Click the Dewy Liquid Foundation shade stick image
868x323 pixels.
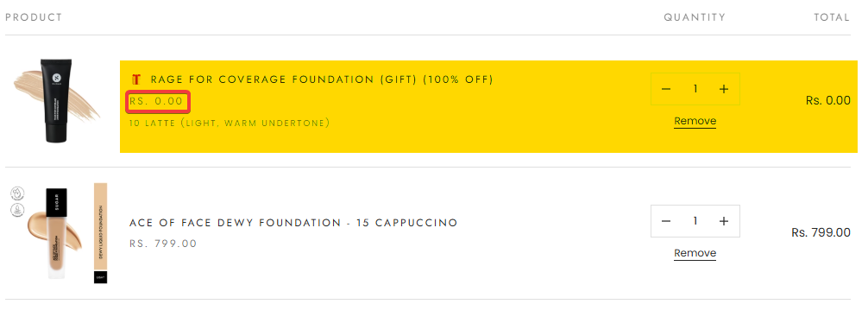(x=100, y=232)
